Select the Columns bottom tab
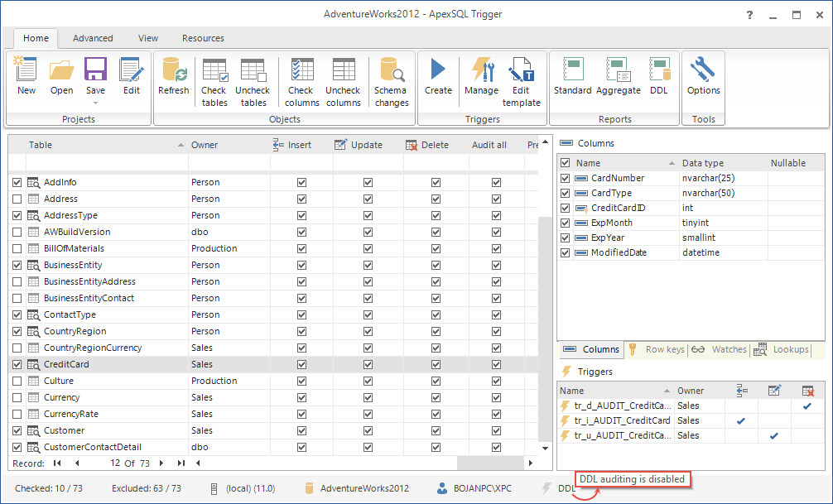 click(591, 349)
